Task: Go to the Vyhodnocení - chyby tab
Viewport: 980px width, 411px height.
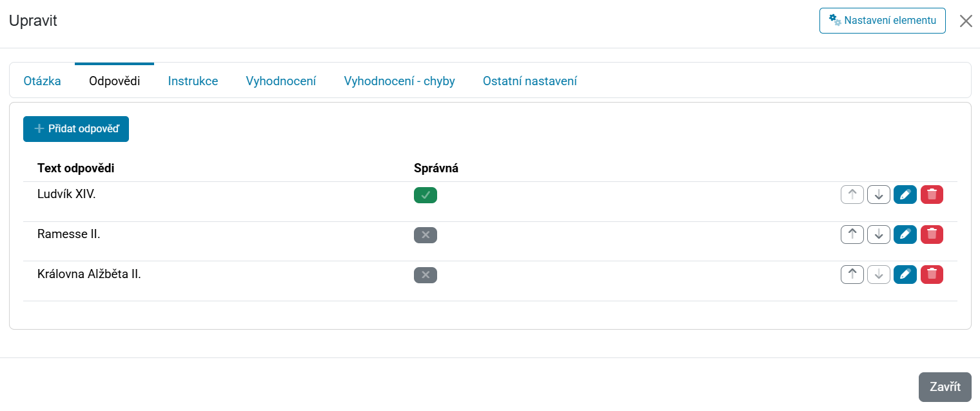Action: point(400,81)
